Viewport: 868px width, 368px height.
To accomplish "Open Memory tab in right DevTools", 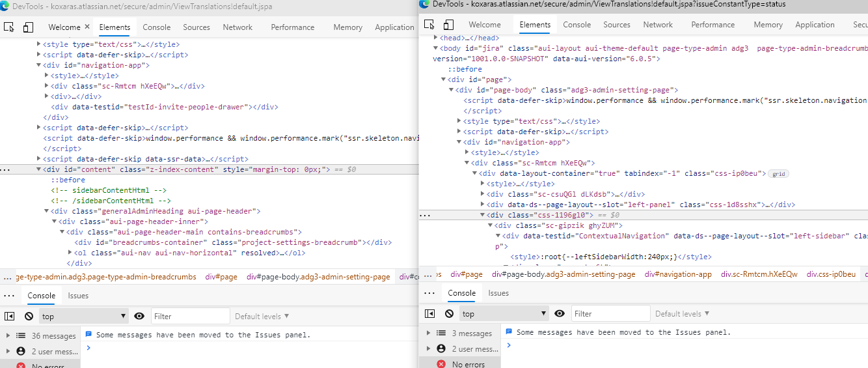I will pyautogui.click(x=768, y=25).
